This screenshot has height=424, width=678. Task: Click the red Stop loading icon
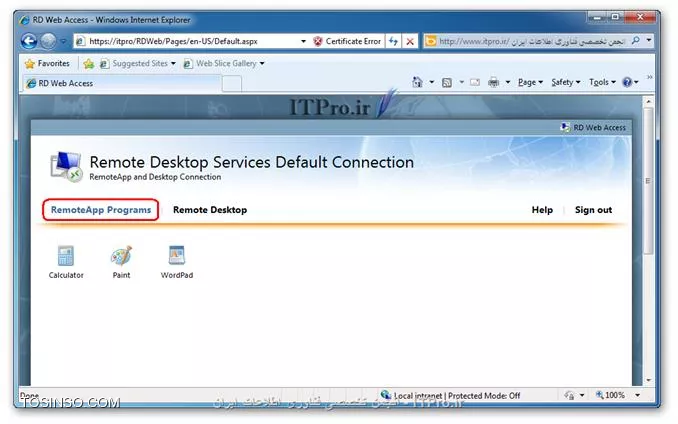pos(410,41)
